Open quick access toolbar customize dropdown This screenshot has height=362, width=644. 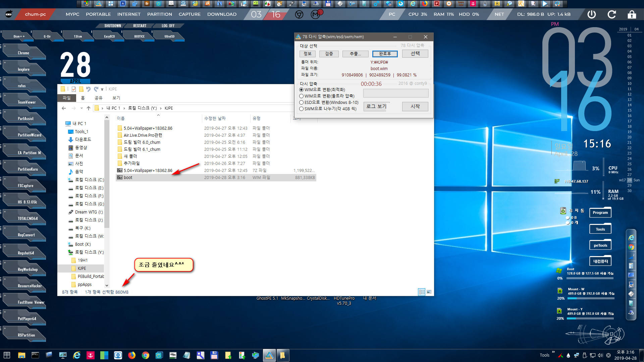coord(102,89)
